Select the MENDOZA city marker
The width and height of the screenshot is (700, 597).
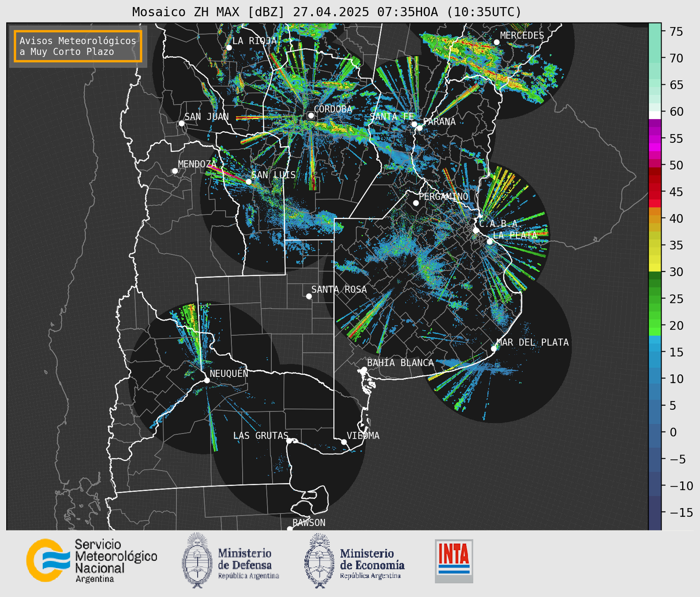pyautogui.click(x=175, y=171)
